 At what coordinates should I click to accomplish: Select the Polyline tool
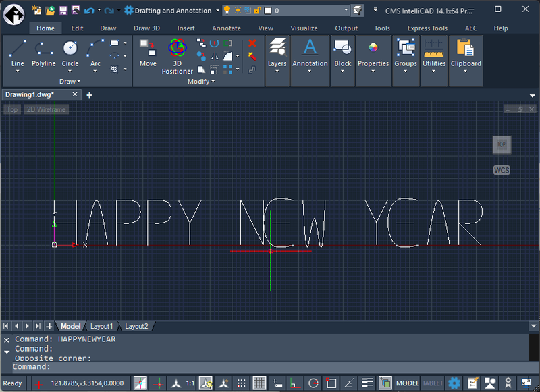(x=44, y=53)
